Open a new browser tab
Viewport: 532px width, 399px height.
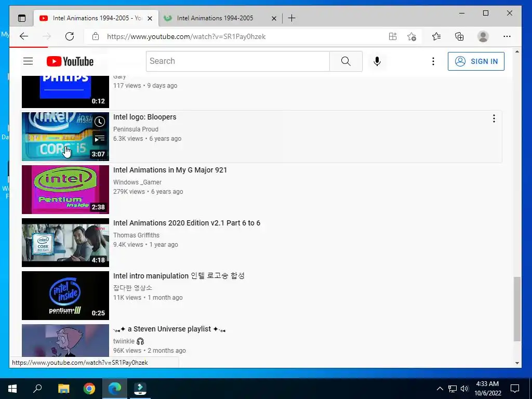pos(291,18)
